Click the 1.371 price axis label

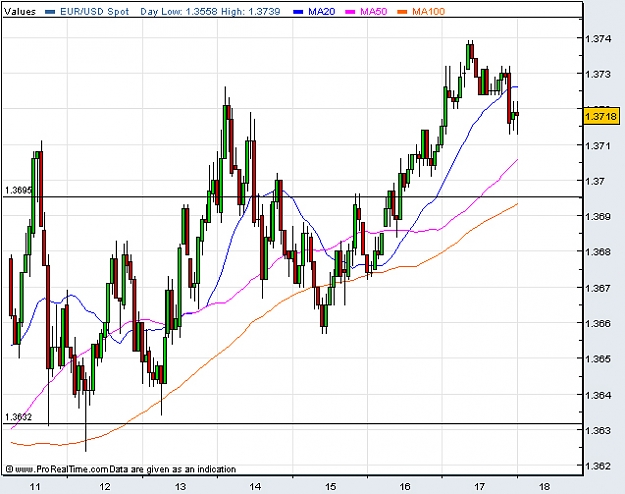[597, 146]
